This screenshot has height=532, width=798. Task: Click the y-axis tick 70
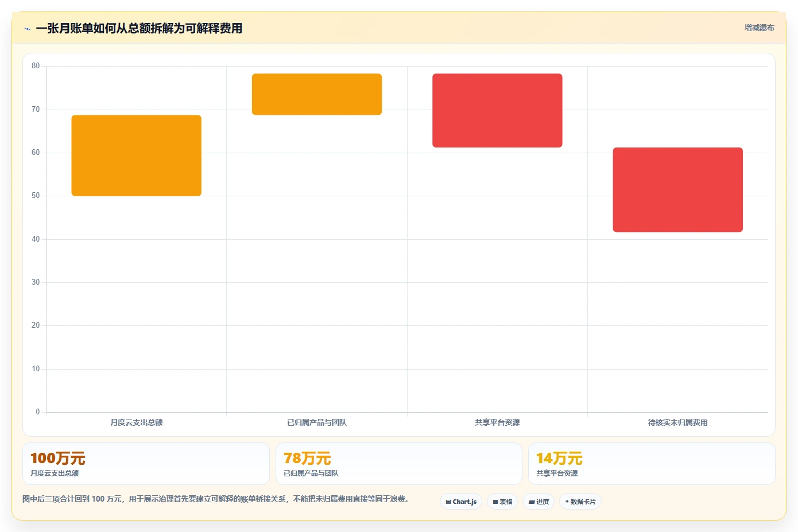click(x=36, y=110)
